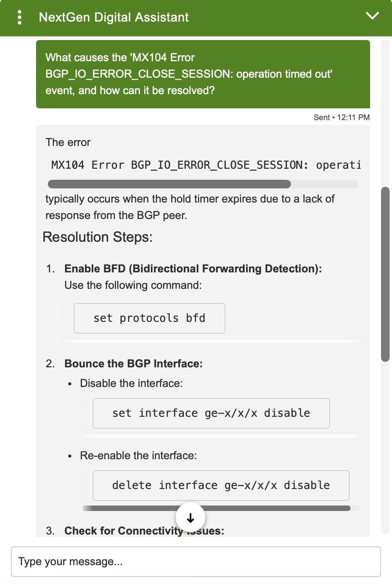Click the 'Disable the interface' bullet text
The height and width of the screenshot is (584, 392).
[x=131, y=383]
